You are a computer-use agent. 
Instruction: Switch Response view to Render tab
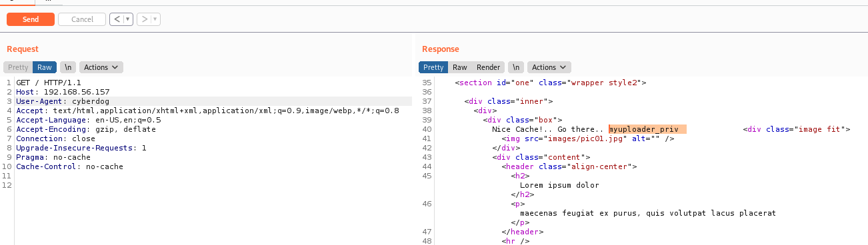coord(488,67)
